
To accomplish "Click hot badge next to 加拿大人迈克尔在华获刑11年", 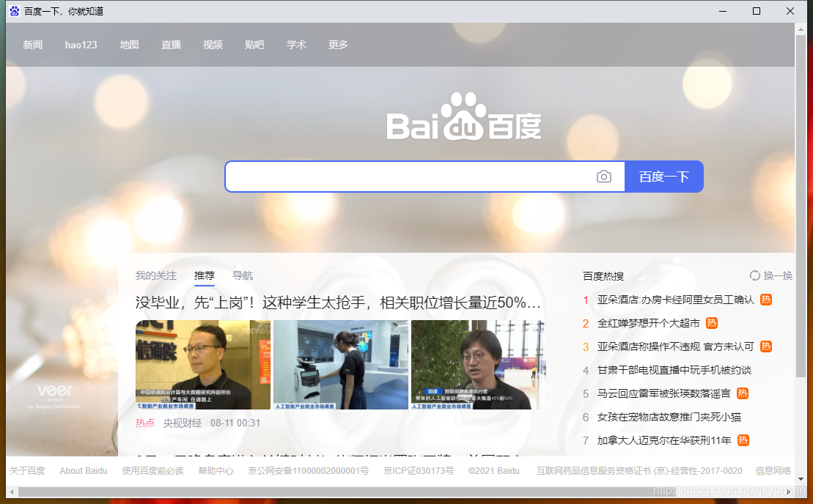I will (x=743, y=440).
